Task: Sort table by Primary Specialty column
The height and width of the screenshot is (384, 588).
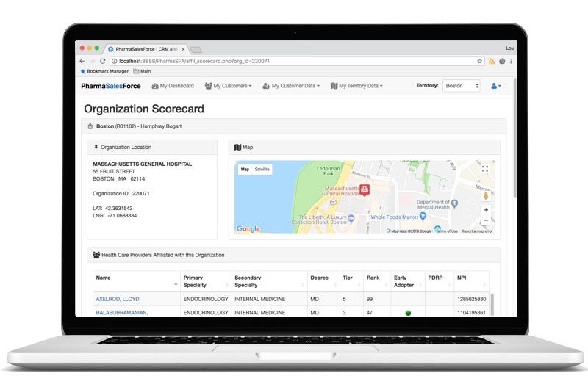Action: 206,281
